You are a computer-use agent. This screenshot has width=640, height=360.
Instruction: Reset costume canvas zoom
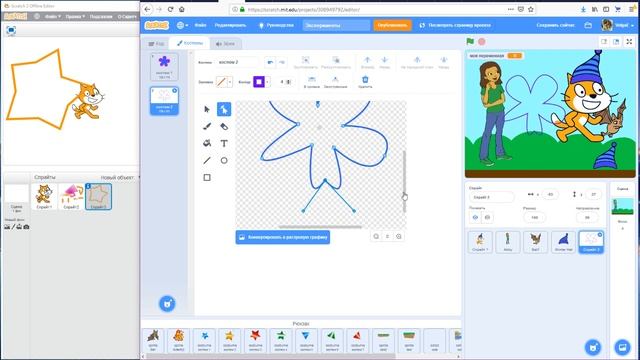click(387, 236)
